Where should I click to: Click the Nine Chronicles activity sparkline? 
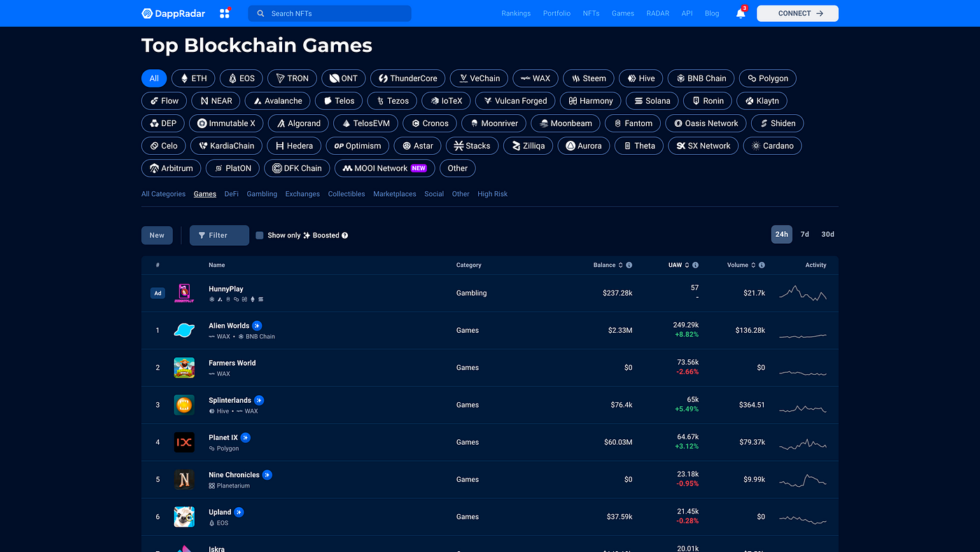(x=803, y=481)
